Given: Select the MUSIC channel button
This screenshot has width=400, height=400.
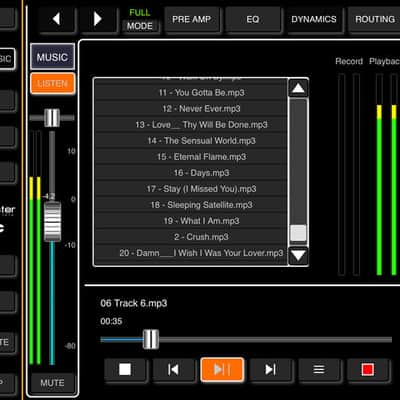Looking at the screenshot, I should point(52,57).
